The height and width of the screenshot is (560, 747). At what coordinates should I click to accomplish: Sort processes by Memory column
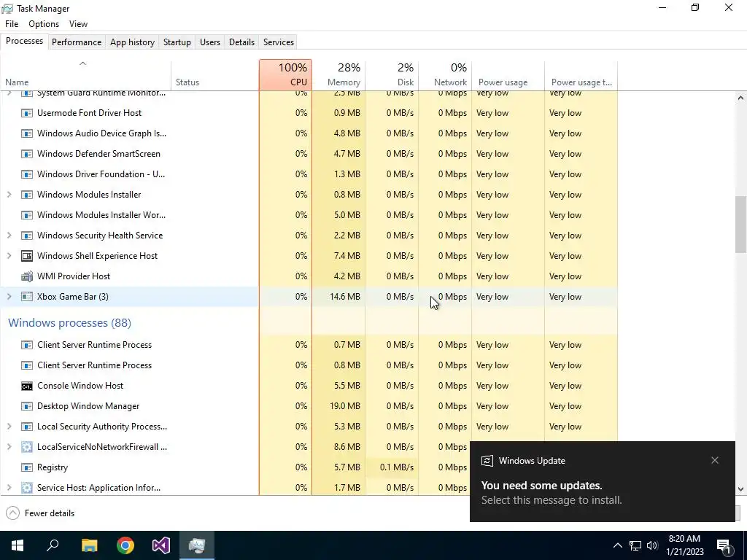338,75
